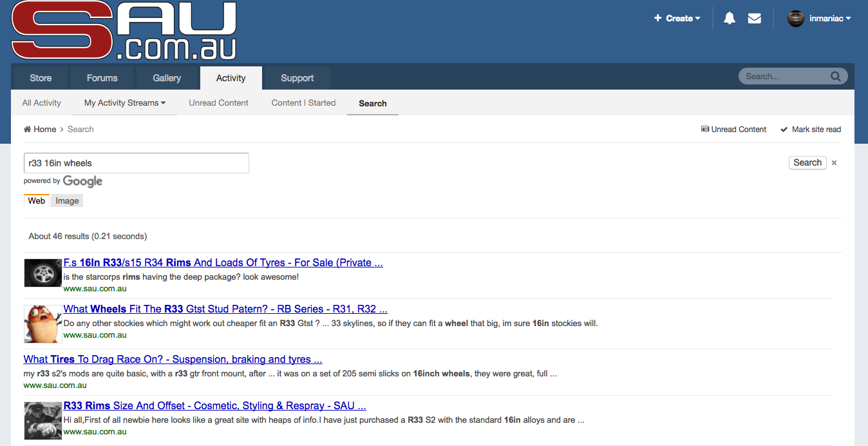This screenshot has height=446, width=868.
Task: Select the Search sub-navigation item
Action: pos(373,103)
